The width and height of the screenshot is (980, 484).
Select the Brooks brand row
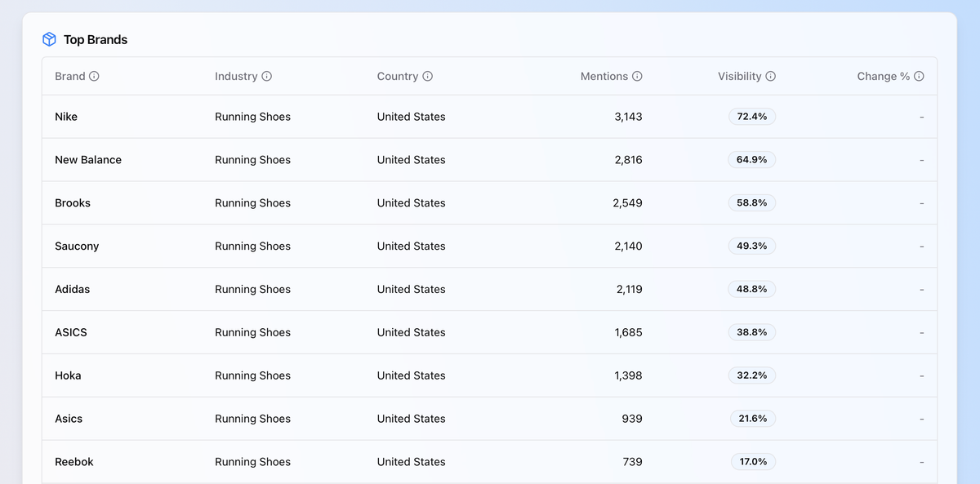[x=489, y=203]
